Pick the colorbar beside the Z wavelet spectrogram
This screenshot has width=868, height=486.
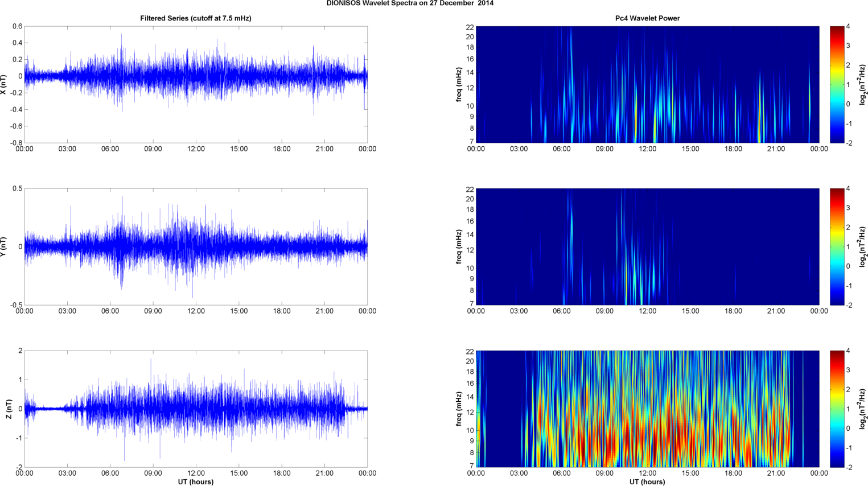coord(837,409)
